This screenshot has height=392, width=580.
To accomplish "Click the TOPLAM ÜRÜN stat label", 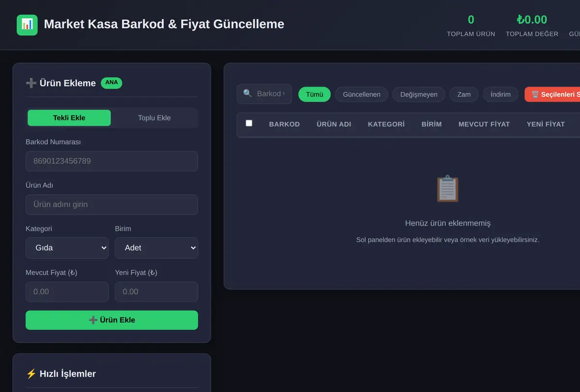I will (x=471, y=34).
